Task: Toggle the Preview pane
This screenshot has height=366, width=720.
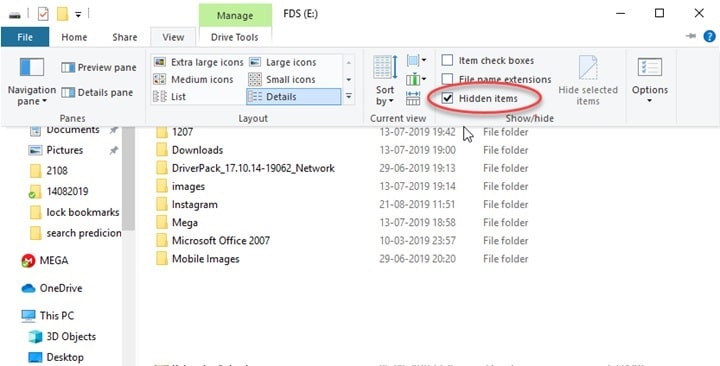Action: pos(99,68)
